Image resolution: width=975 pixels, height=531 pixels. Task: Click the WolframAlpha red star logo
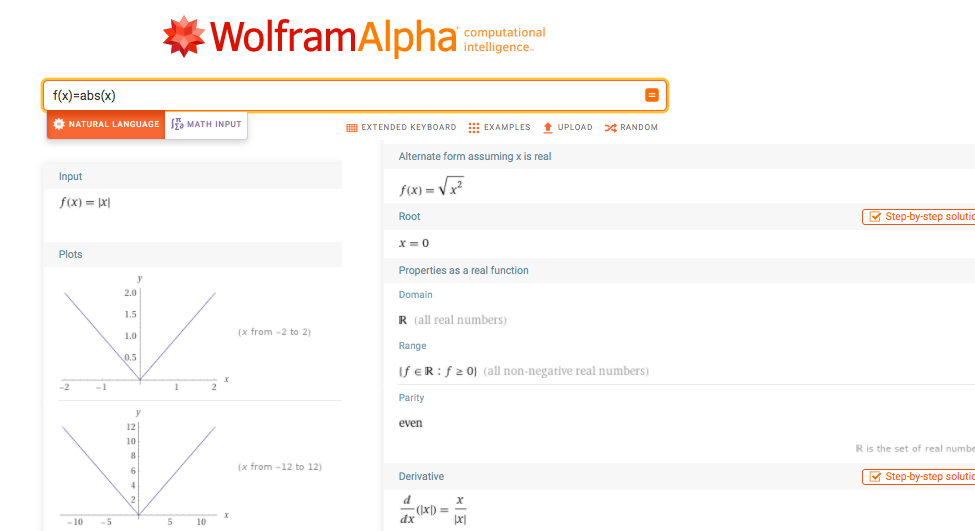tap(182, 37)
